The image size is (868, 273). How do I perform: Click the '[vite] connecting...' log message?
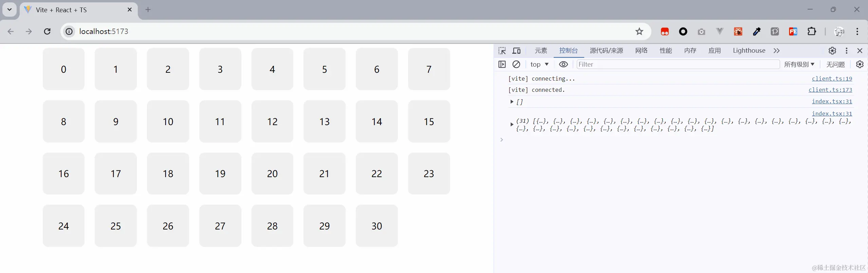click(541, 79)
